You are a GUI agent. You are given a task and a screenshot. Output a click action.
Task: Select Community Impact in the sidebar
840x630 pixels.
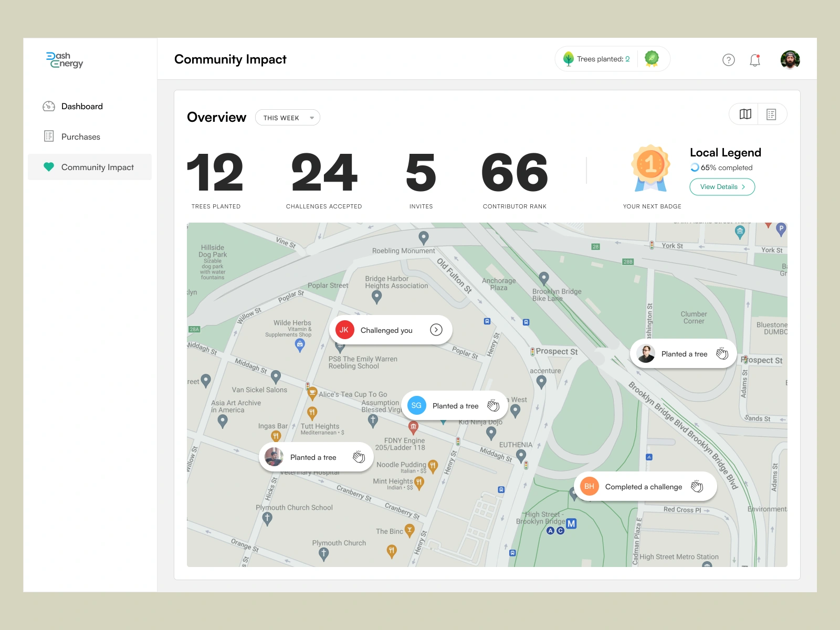coord(90,167)
